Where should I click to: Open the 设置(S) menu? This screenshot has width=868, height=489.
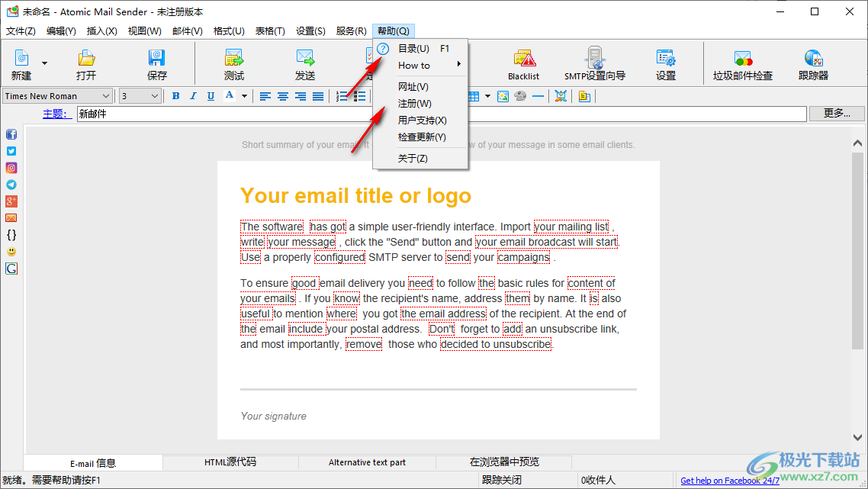point(310,31)
